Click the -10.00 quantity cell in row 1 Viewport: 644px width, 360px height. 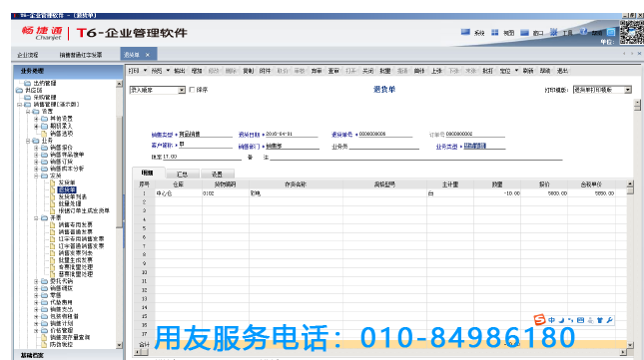(497, 193)
